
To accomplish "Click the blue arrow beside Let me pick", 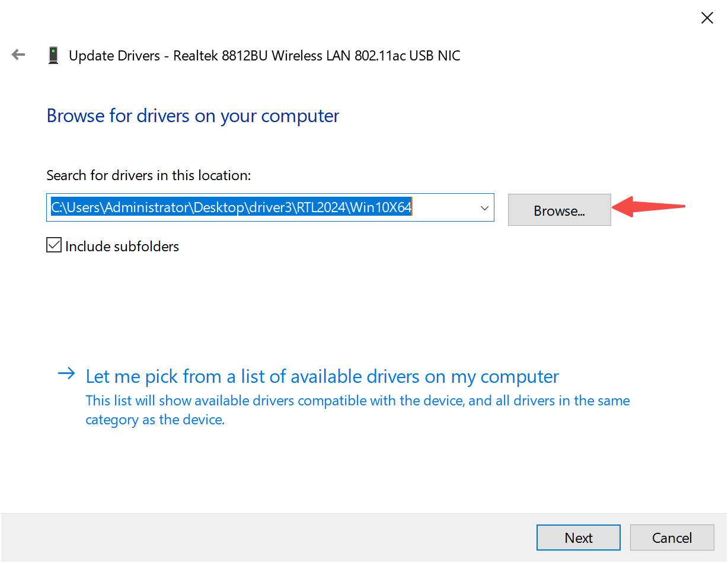I will (66, 374).
